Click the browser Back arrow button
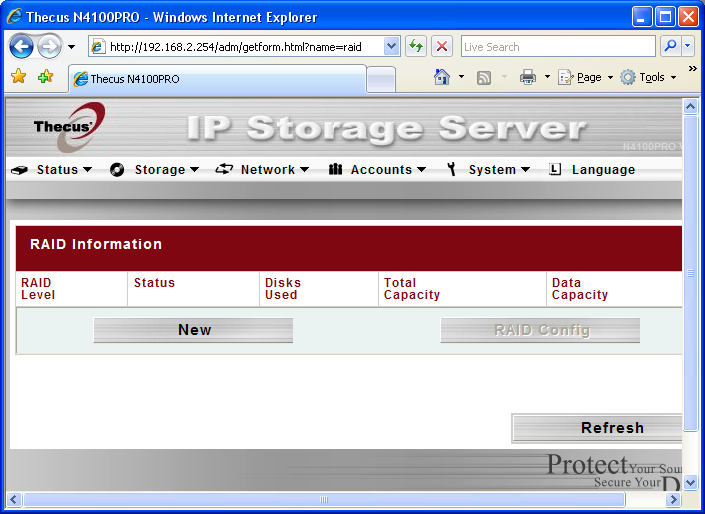 22,46
